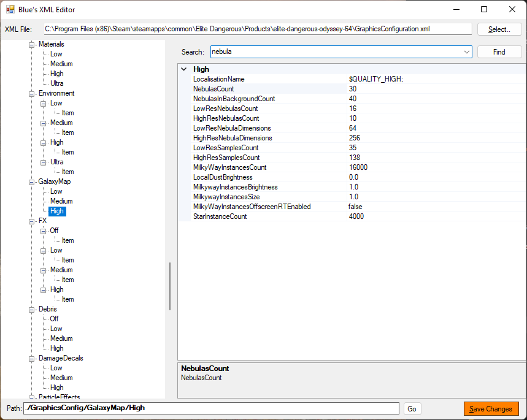Image resolution: width=527 pixels, height=420 pixels.
Task: Select DamageDecals Medium tree item
Action: [x=61, y=378]
